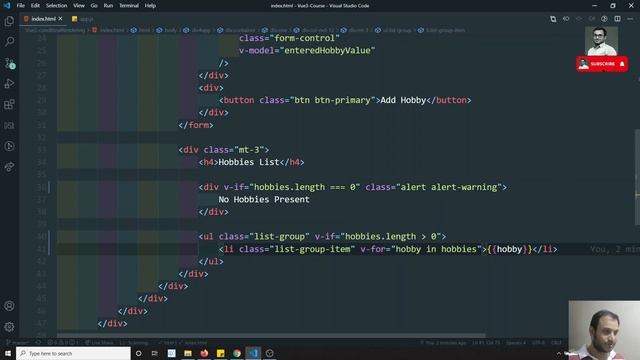Open the Run and Debug view

point(9,84)
